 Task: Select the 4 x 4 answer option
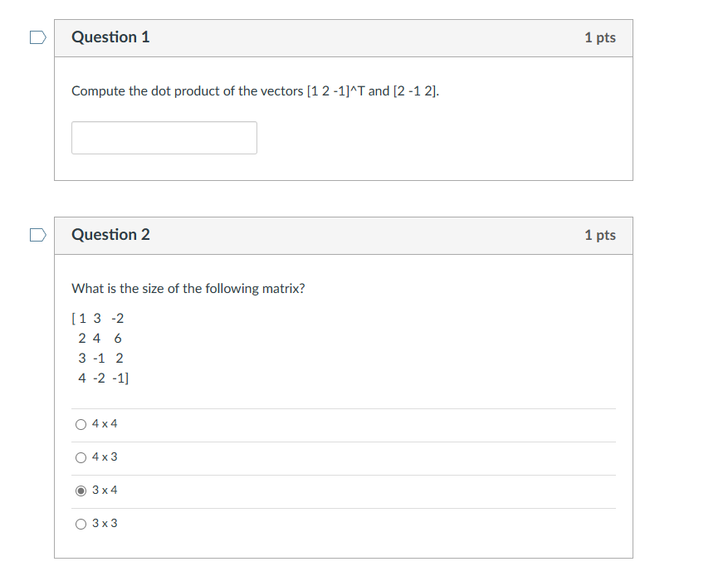pos(81,423)
